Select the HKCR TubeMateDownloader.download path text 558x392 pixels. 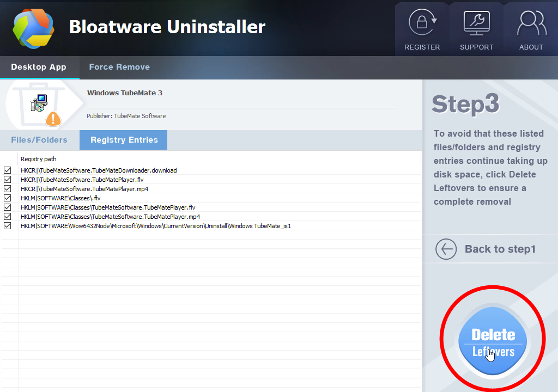coord(99,170)
